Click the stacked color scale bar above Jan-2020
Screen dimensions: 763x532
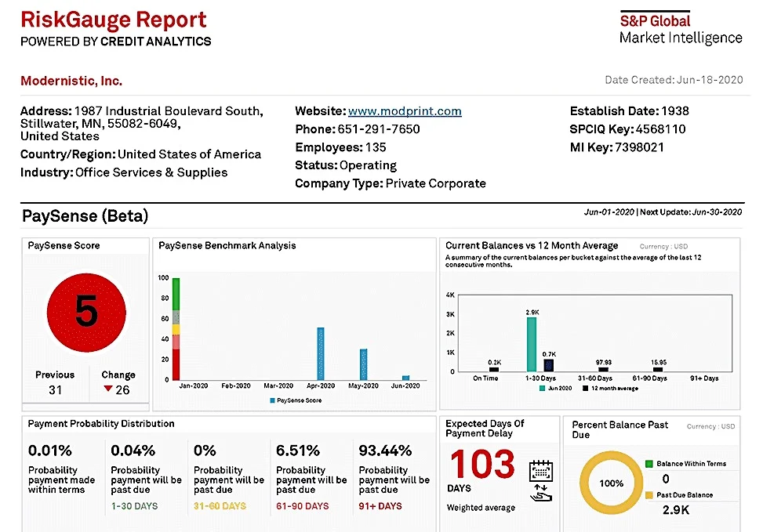[x=176, y=329]
